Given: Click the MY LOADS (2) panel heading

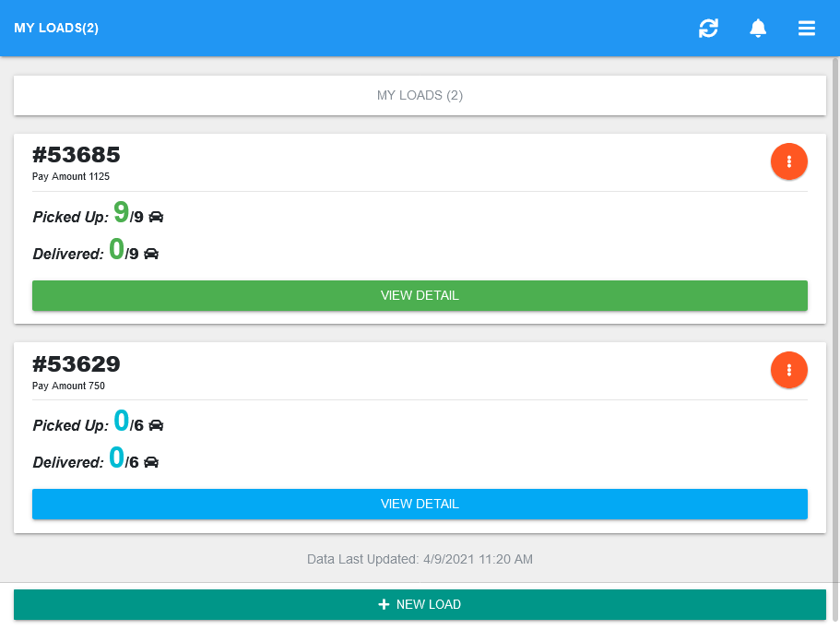Looking at the screenshot, I should click(x=420, y=95).
